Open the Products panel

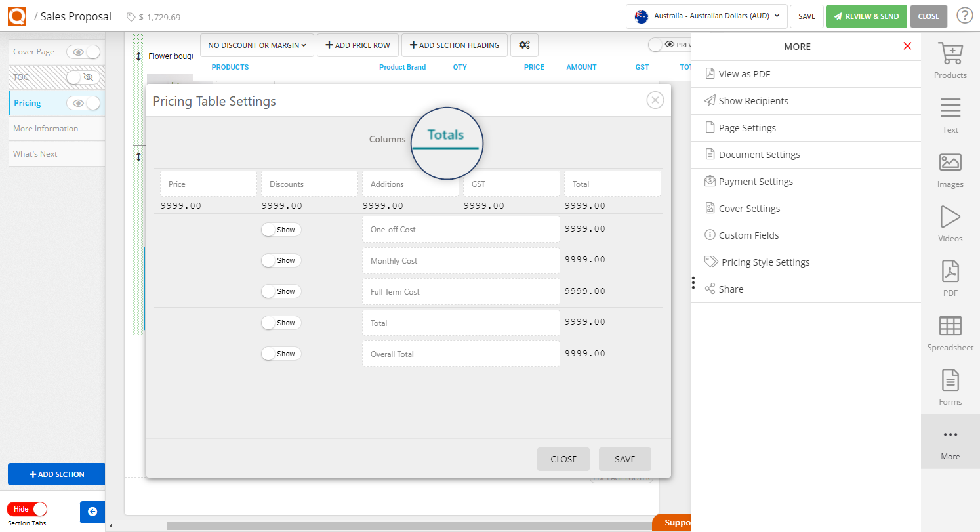click(950, 59)
